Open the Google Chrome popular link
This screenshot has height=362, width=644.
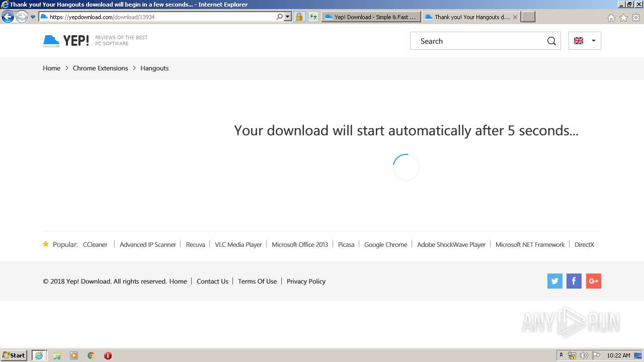tap(385, 245)
